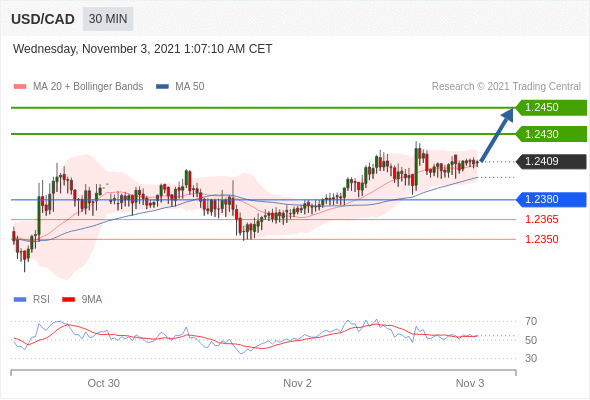Click the red 1.2365 support label

pyautogui.click(x=541, y=219)
